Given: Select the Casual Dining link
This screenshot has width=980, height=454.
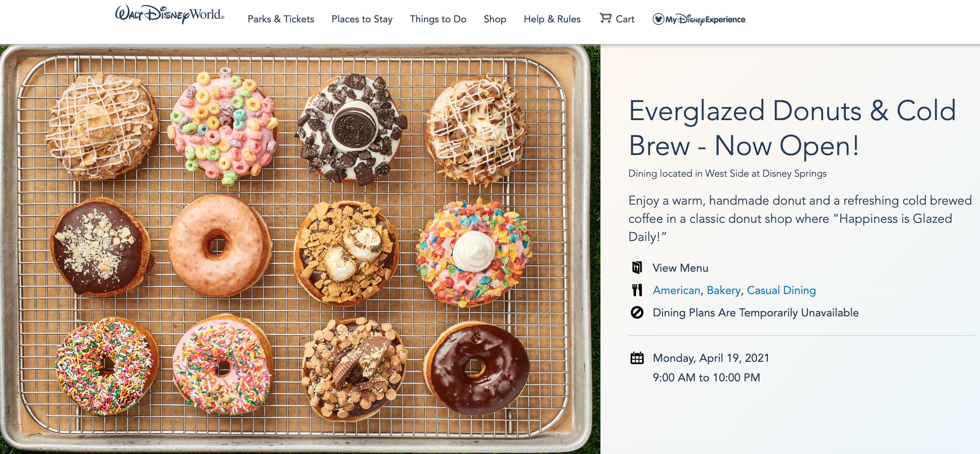Looking at the screenshot, I should [781, 291].
